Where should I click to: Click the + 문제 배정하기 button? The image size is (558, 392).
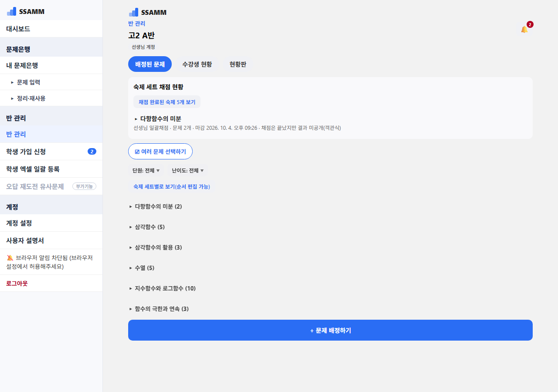tap(330, 330)
